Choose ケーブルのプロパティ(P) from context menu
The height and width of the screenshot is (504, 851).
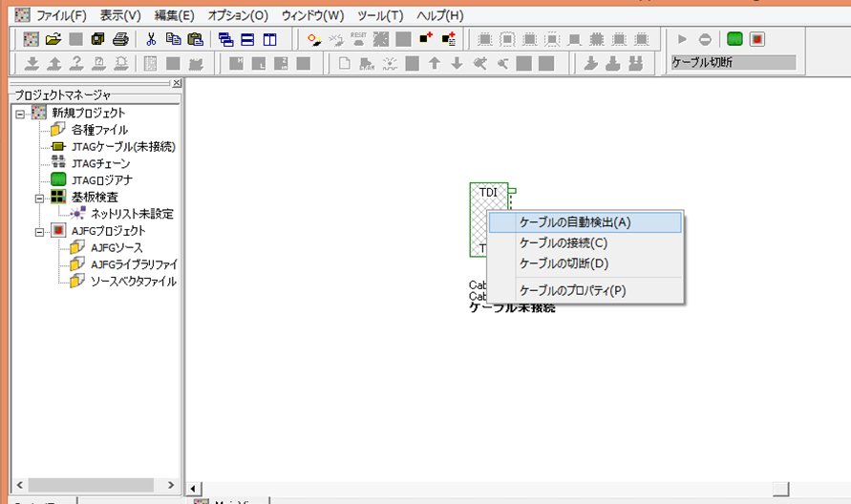tap(572, 290)
